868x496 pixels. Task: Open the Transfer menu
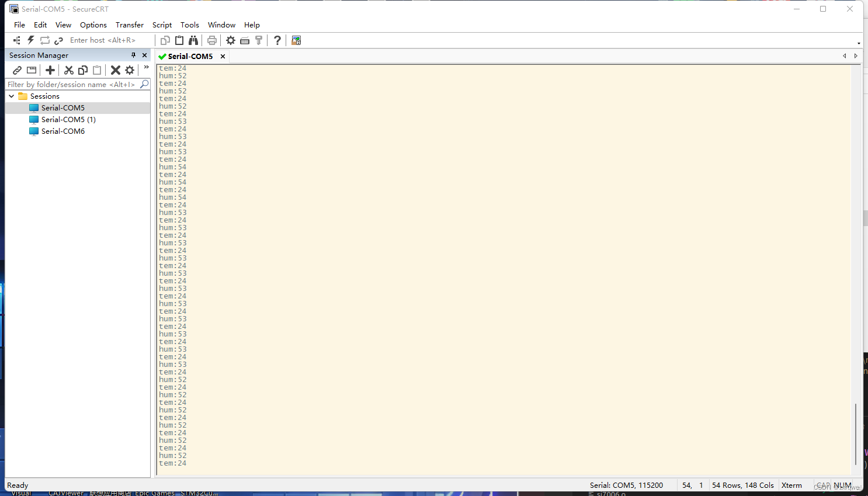pos(130,25)
